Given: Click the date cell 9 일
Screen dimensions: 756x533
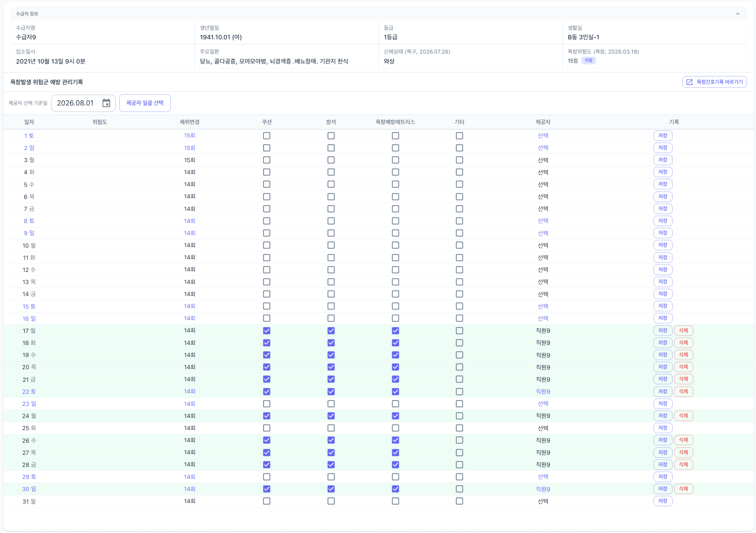Looking at the screenshot, I should [x=29, y=233].
